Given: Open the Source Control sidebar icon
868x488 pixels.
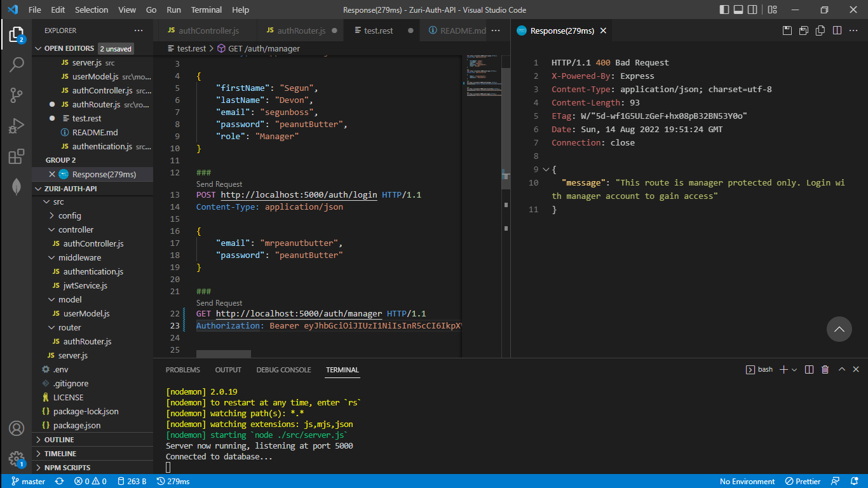Looking at the screenshot, I should click(x=16, y=94).
